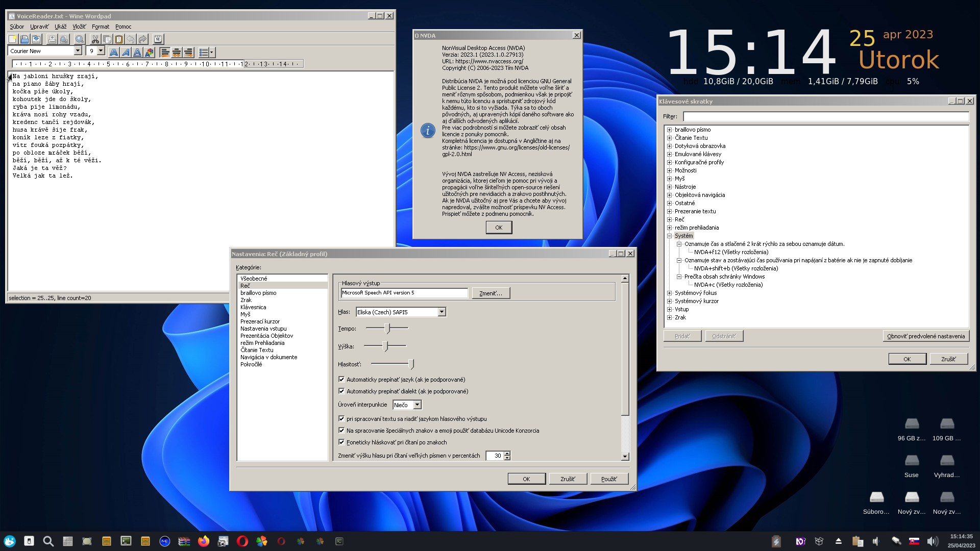Expand the 'Objektová navigácia' tree node
This screenshot has width=980, height=551.
669,195
